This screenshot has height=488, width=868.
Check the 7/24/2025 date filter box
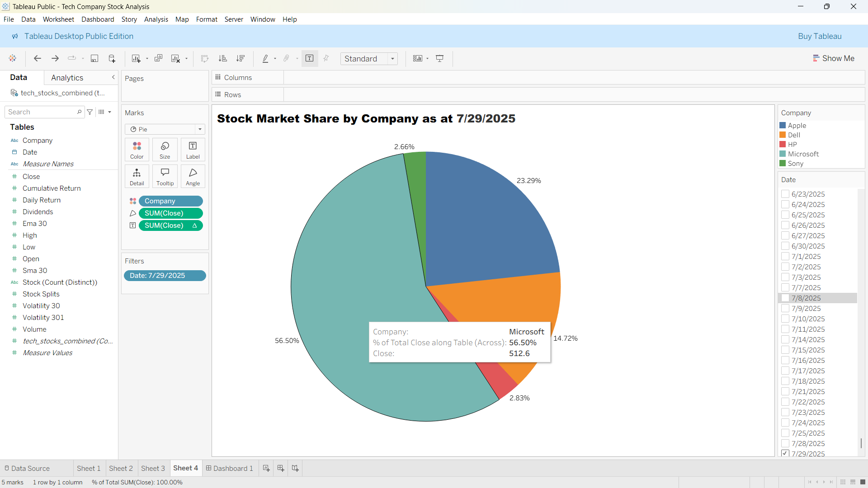[785, 422]
